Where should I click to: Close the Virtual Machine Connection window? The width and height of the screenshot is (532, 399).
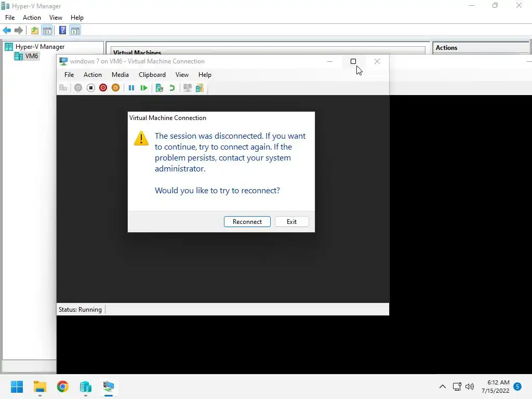(377, 61)
